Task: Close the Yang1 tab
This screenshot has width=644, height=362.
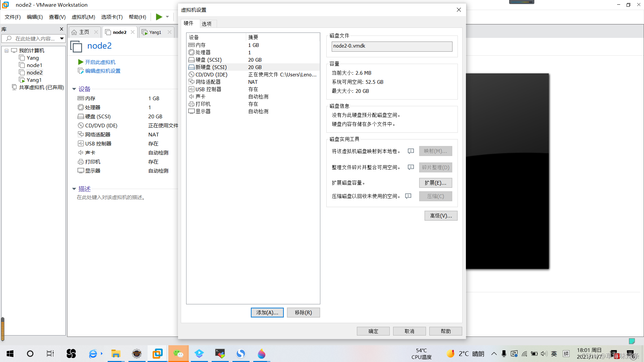Action: point(169,32)
